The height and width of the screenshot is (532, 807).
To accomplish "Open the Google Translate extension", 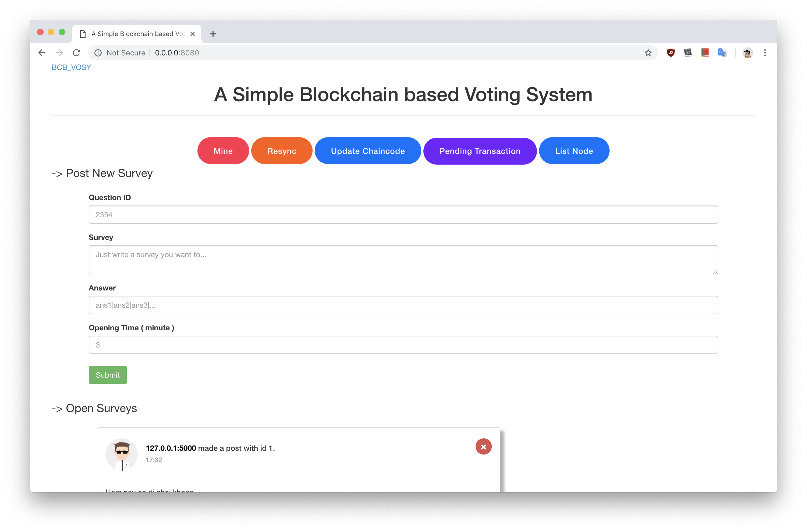I will pos(722,53).
